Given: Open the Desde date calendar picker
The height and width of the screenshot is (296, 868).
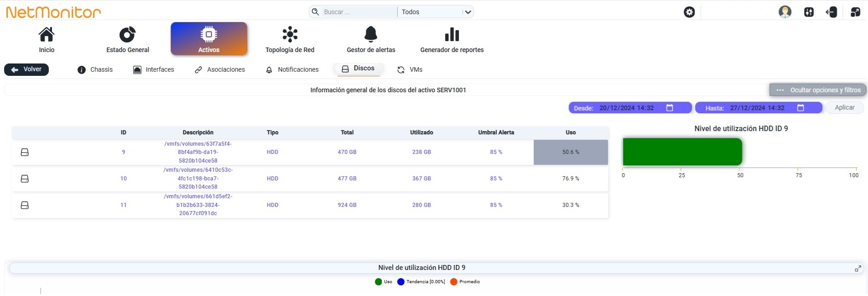Looking at the screenshot, I should click(x=670, y=108).
